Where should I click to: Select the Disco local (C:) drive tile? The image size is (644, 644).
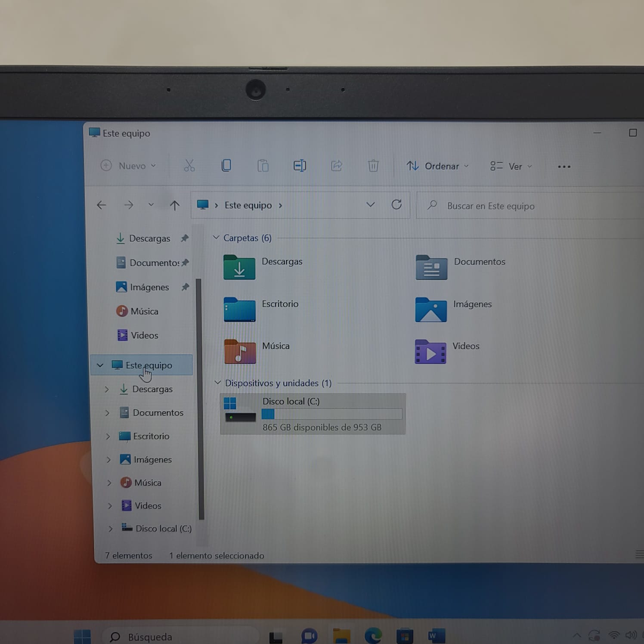[313, 414]
